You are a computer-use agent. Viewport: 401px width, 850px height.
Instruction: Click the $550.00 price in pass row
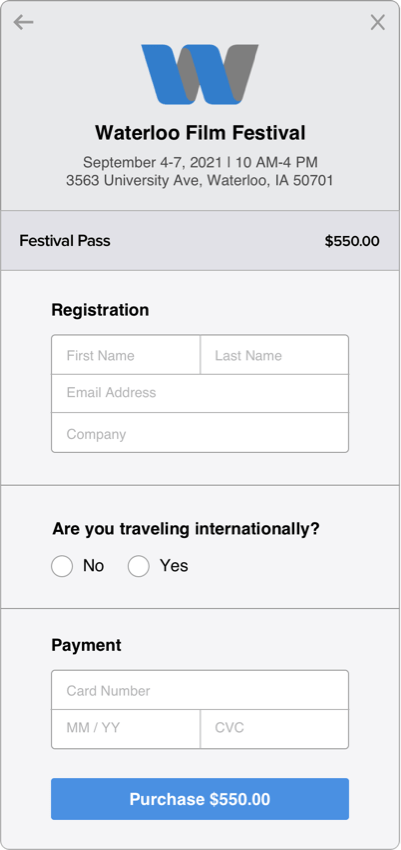click(352, 241)
